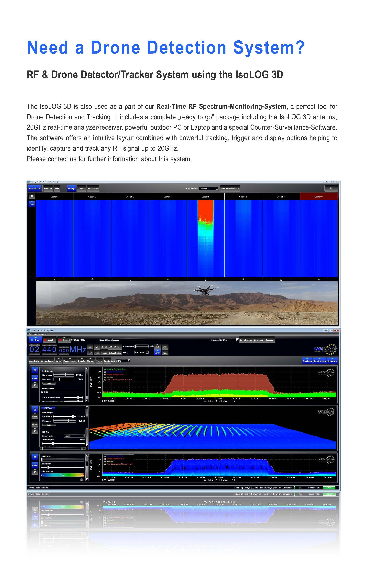Open the spectrum panel gear settings icon
The width and height of the screenshot is (365, 588).
pyautogui.click(x=35, y=370)
